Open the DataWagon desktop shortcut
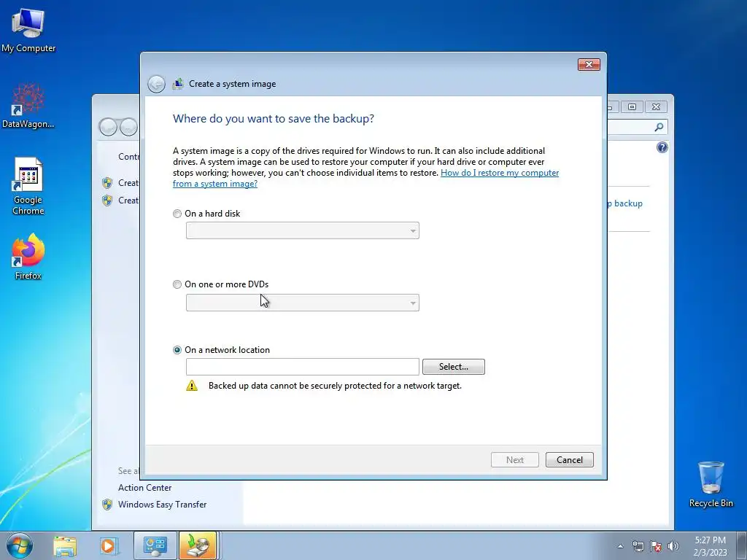This screenshot has height=560, width=747. (x=28, y=106)
